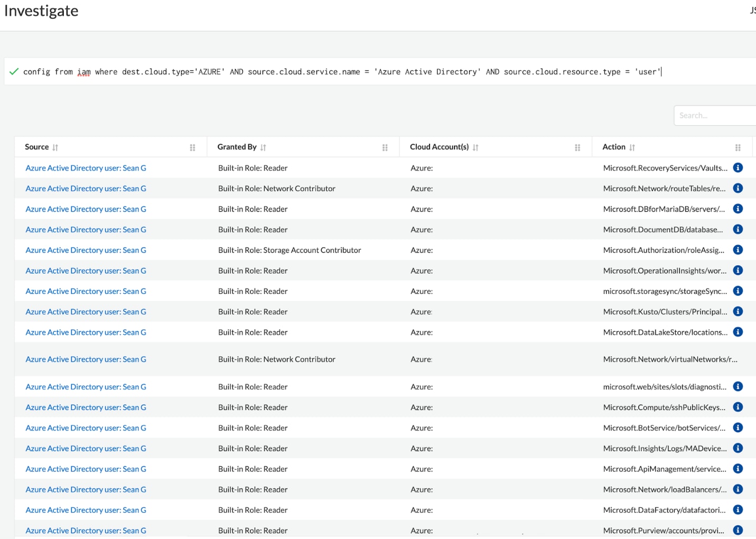Viewport: 756px width, 539px height.
Task: Open info icon for Microsoft.Kusto/Clusters/Principal action
Action: pos(738,312)
